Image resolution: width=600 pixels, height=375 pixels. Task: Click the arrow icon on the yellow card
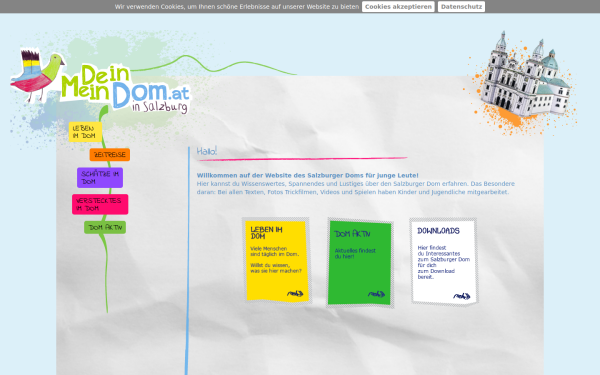coord(295,293)
